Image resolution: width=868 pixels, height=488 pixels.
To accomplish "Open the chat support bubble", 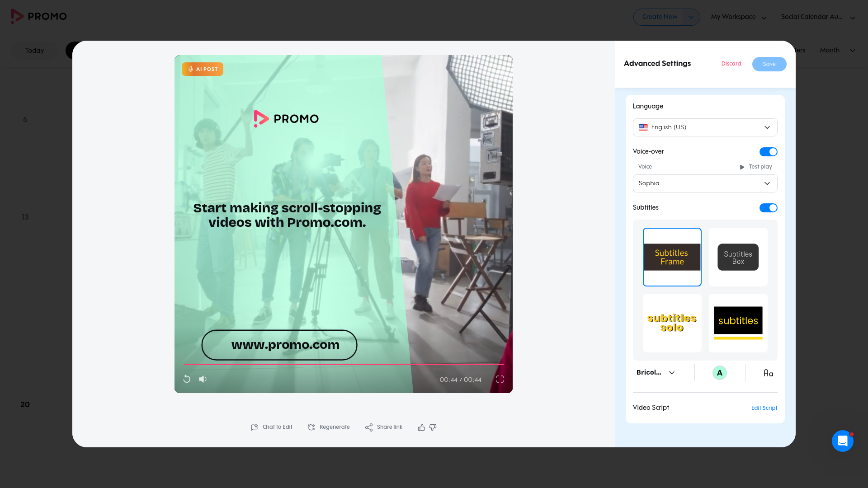I will [x=843, y=441].
